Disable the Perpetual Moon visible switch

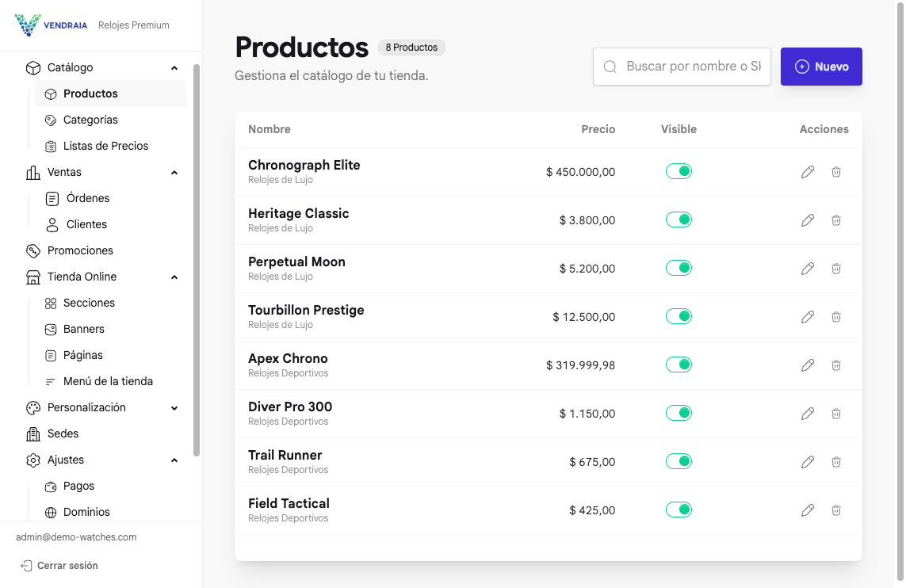(679, 268)
